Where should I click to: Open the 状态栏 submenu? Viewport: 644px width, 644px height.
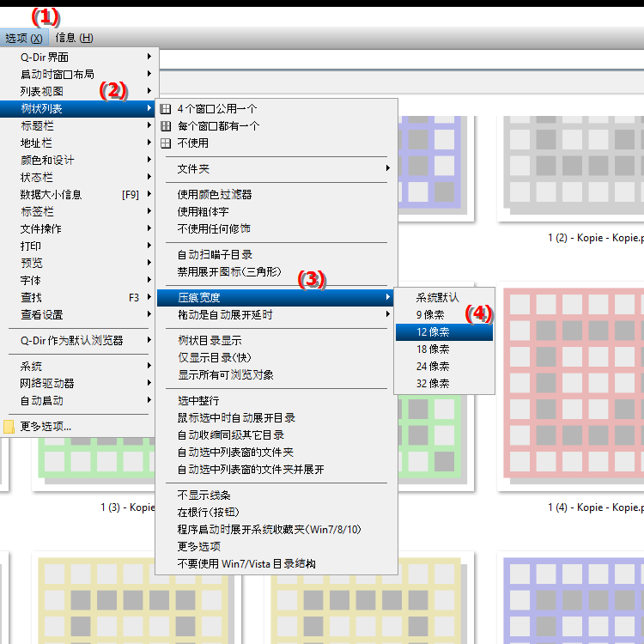coord(77,178)
